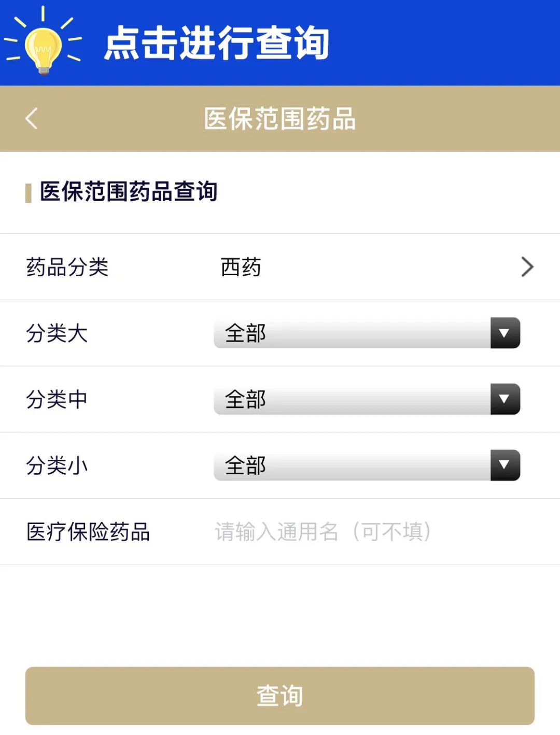Viewport: 560px width, 735px height.
Task: Click the 分类小 label
Action: [57, 465]
